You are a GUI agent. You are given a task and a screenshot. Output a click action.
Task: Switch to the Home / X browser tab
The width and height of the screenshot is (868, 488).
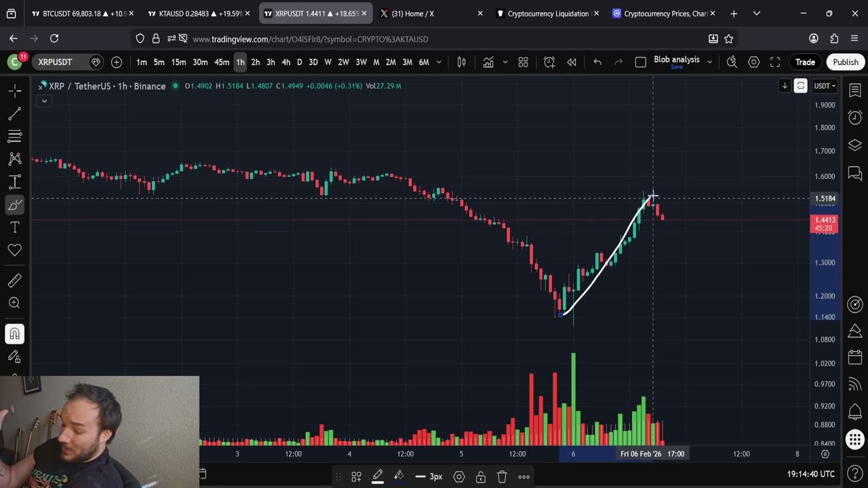(x=431, y=14)
